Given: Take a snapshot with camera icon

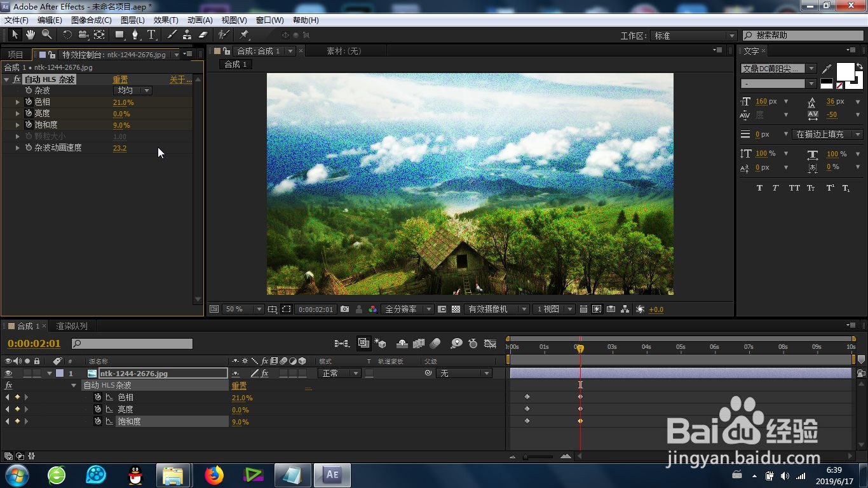Looking at the screenshot, I should pos(344,309).
